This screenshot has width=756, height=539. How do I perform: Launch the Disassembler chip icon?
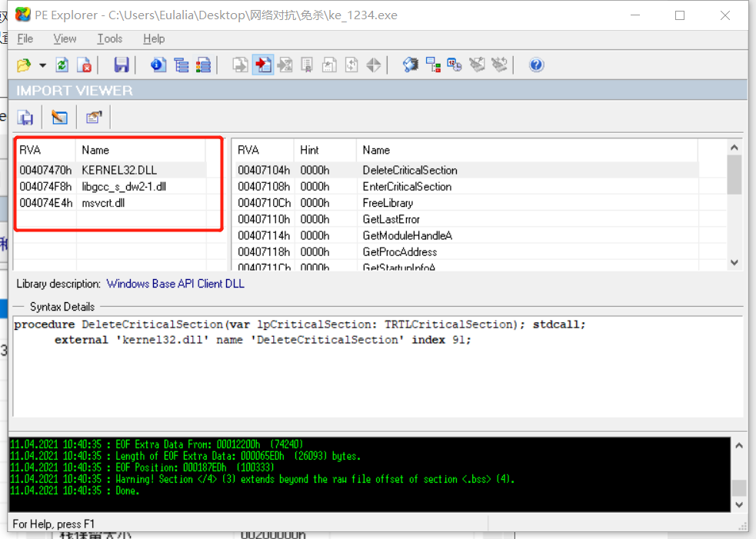coord(411,65)
